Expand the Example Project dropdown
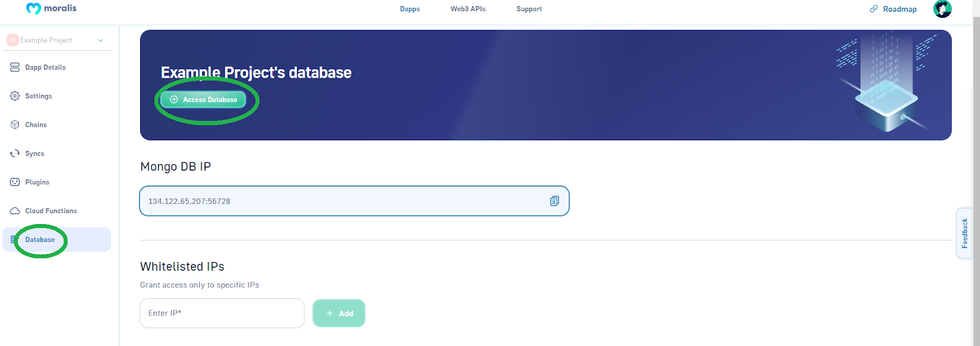The width and height of the screenshot is (980, 346). (x=100, y=40)
